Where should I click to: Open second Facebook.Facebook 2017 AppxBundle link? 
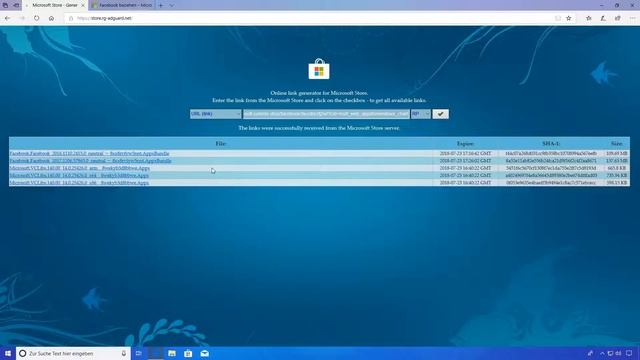[90, 161]
